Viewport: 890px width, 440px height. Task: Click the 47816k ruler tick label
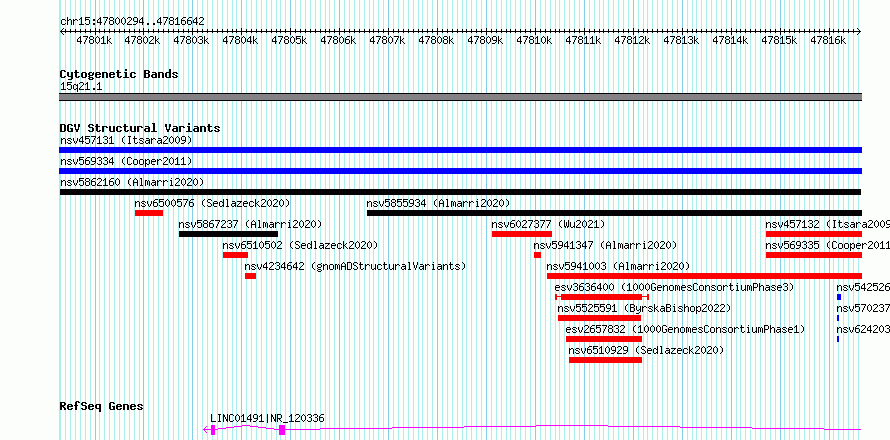(828, 40)
